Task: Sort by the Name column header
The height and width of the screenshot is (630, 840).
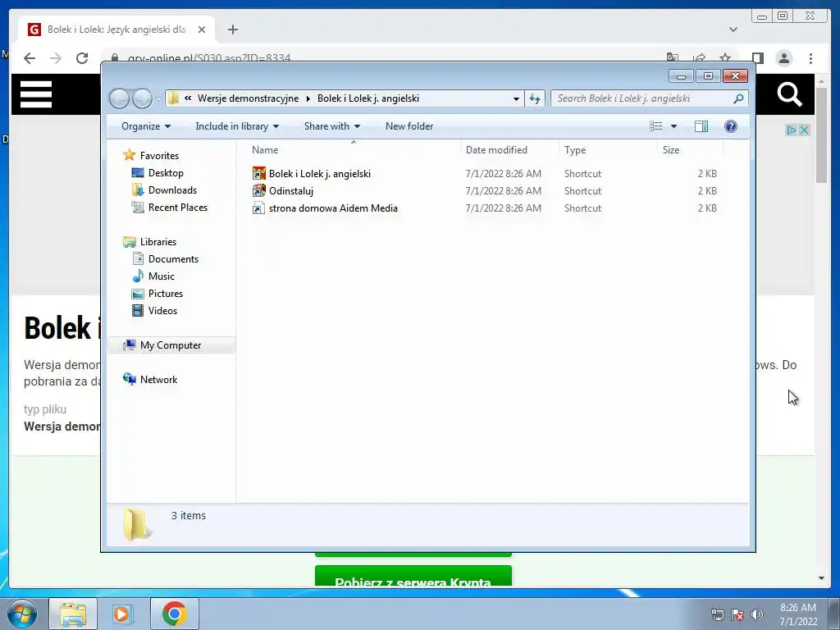Action: 354,150
